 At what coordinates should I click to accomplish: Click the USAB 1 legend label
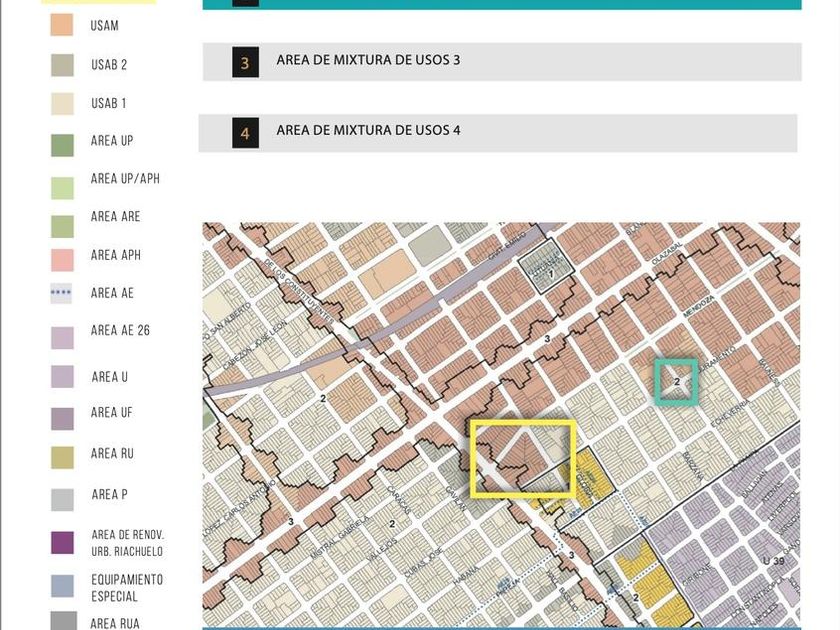pyautogui.click(x=109, y=103)
